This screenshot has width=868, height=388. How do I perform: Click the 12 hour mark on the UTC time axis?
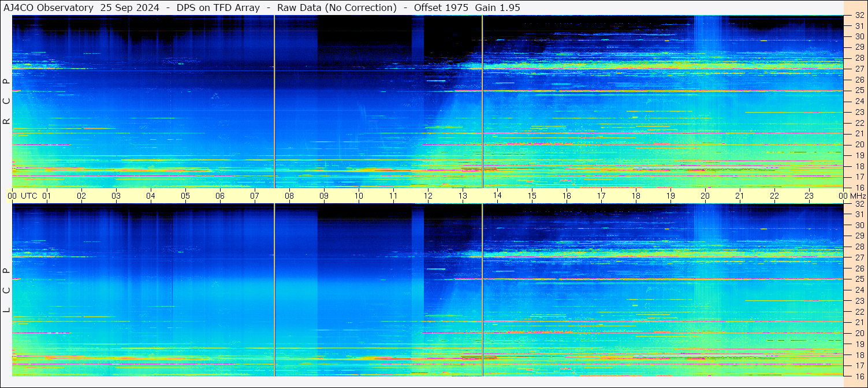click(x=428, y=196)
